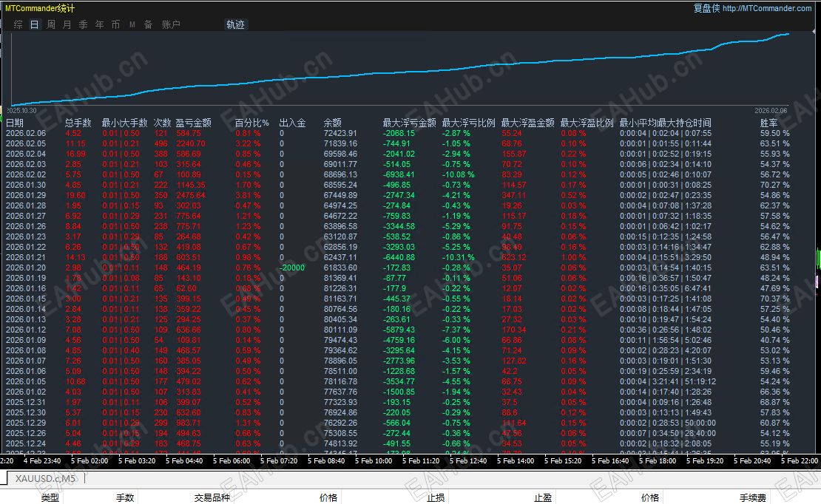Click the 5 Feb 10:00 time axis label
This screenshot has height=504, width=821.
coord(374,461)
